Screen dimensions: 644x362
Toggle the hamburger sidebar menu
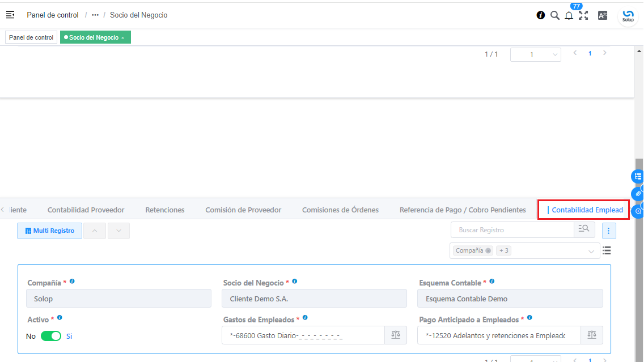coord(10,15)
